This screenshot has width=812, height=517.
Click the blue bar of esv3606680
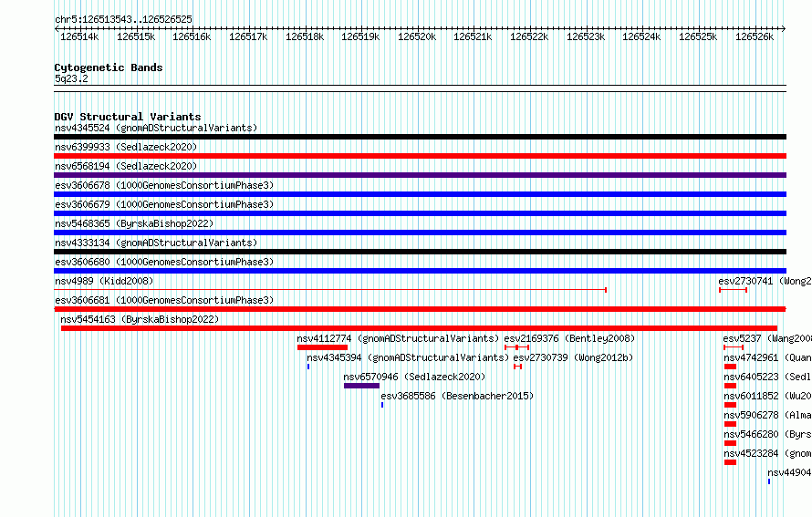click(420, 271)
